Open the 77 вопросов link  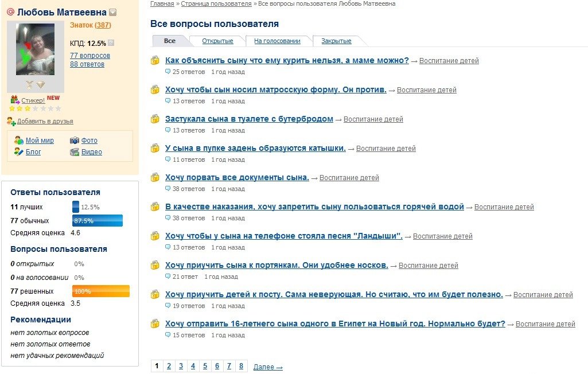(90, 56)
